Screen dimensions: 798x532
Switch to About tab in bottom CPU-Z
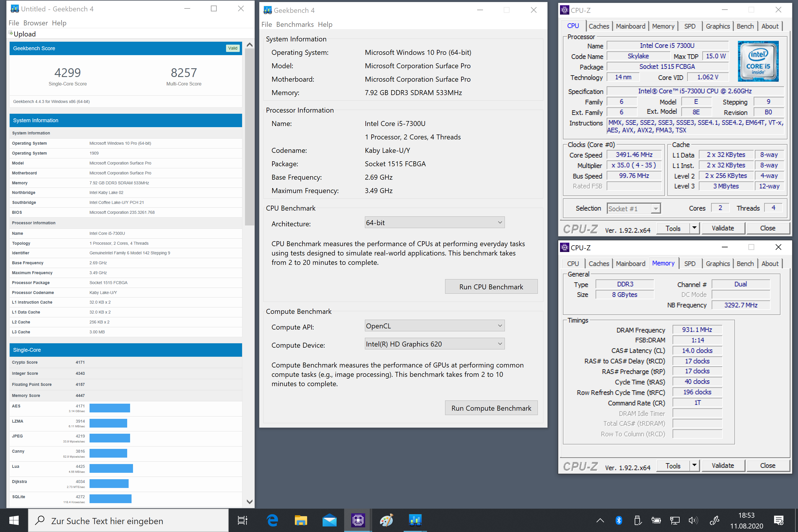point(770,264)
